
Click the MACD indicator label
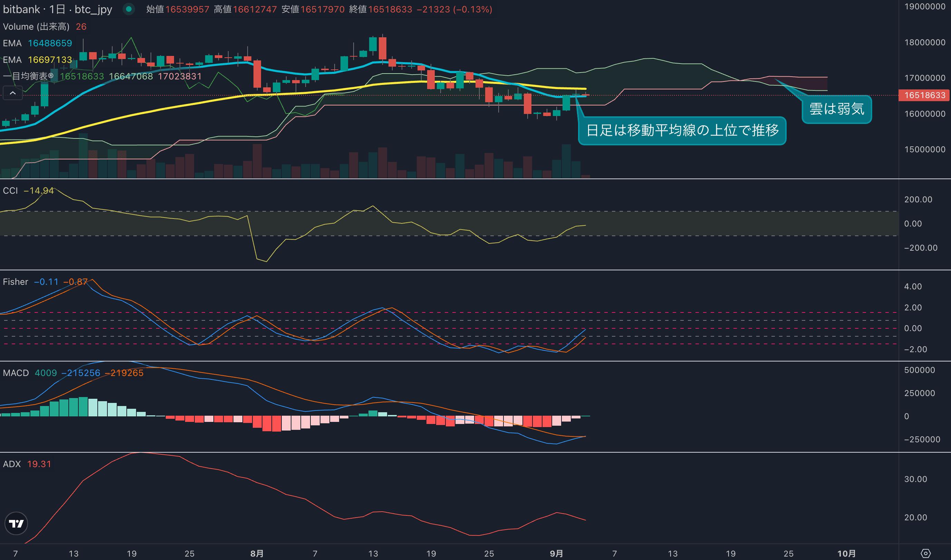coord(16,373)
